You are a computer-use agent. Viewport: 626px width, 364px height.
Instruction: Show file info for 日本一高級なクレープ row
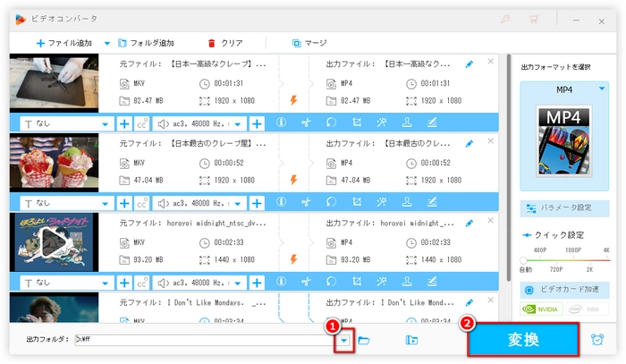tap(281, 123)
